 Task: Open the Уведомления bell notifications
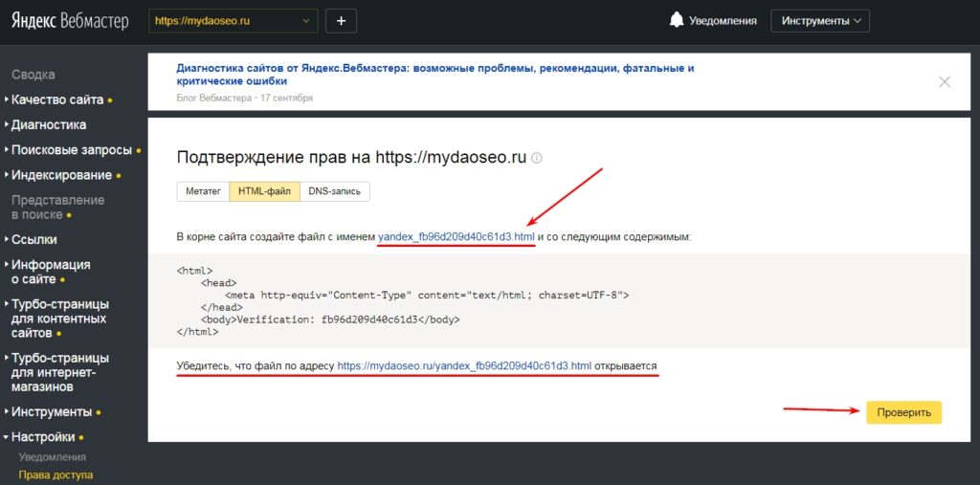pos(713,21)
